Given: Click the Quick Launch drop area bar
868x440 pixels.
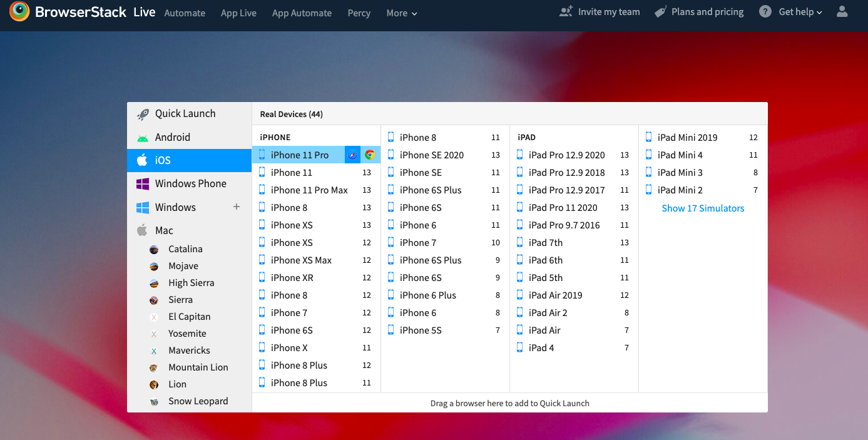Looking at the screenshot, I should tap(509, 403).
